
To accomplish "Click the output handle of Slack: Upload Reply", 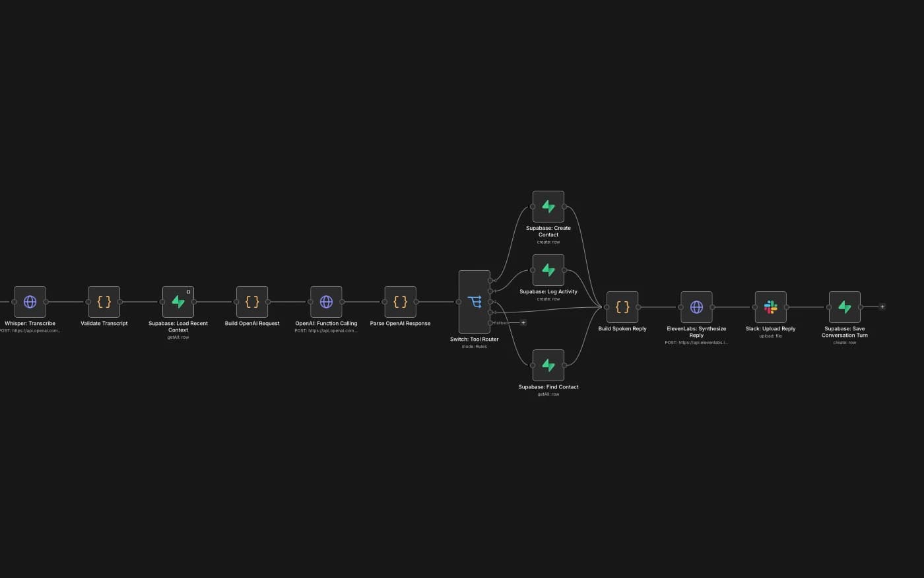I will (786, 307).
